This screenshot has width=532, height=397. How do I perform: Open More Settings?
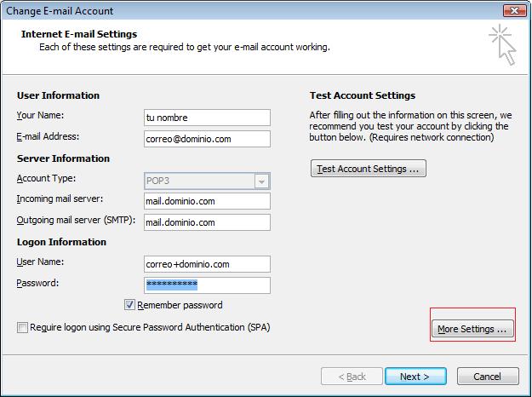(x=472, y=329)
